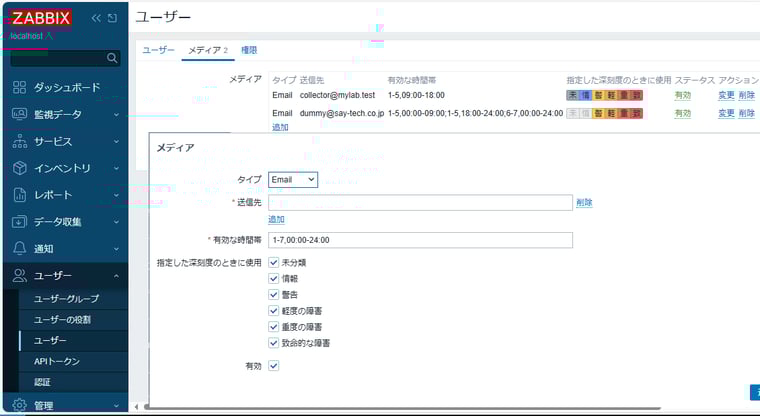Screen dimensions: 760x416
Task: Expand the 管理 menu chevron
Action: [x=116, y=405]
